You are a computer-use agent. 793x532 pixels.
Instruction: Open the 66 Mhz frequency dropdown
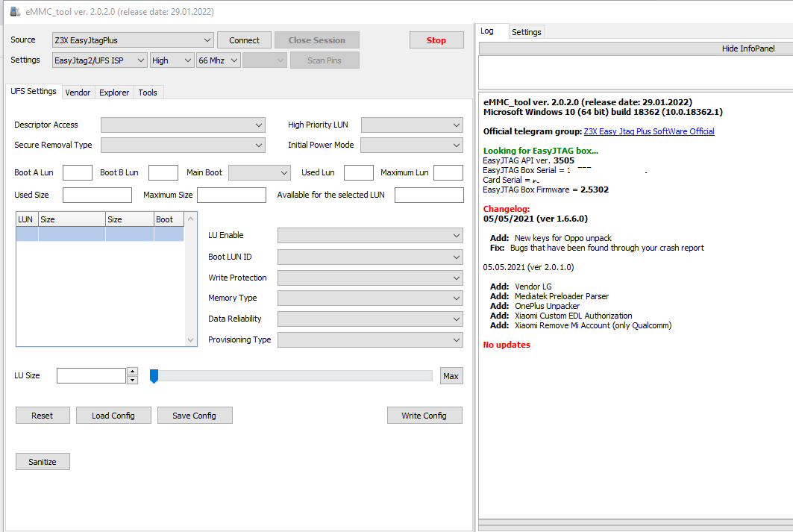[x=219, y=60]
